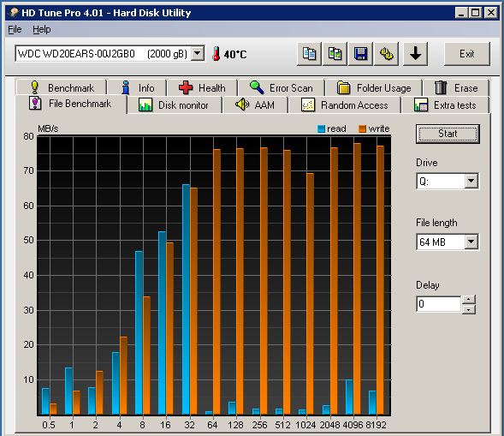Click the down arrow minimize-to-tray icon
This screenshot has width=504, height=436.
(x=415, y=54)
